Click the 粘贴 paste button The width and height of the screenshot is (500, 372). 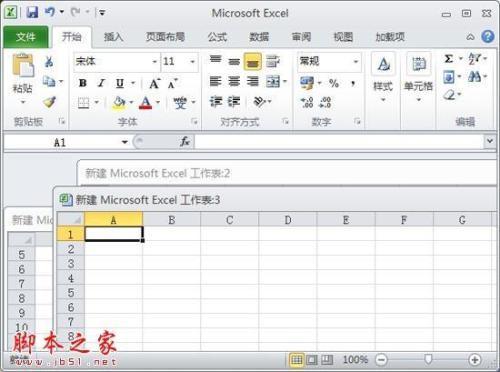click(23, 77)
